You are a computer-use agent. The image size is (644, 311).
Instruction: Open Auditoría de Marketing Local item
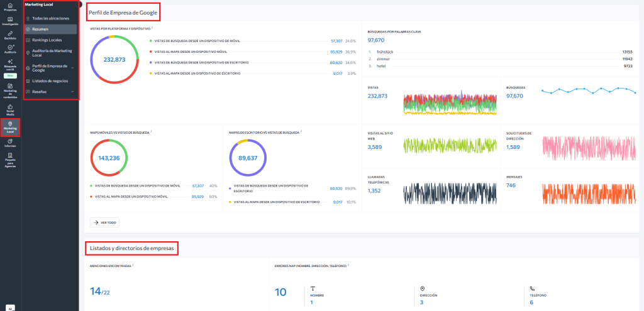(x=52, y=53)
